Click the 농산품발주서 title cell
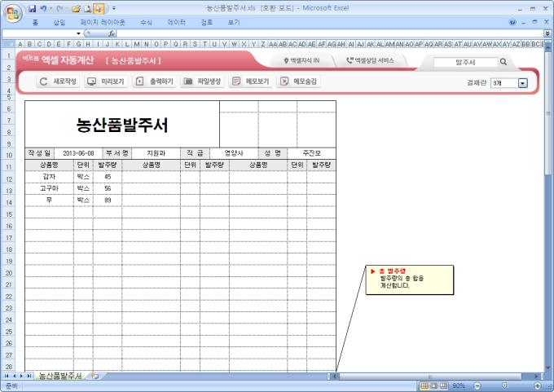The width and height of the screenshot is (554, 392). [x=122, y=125]
